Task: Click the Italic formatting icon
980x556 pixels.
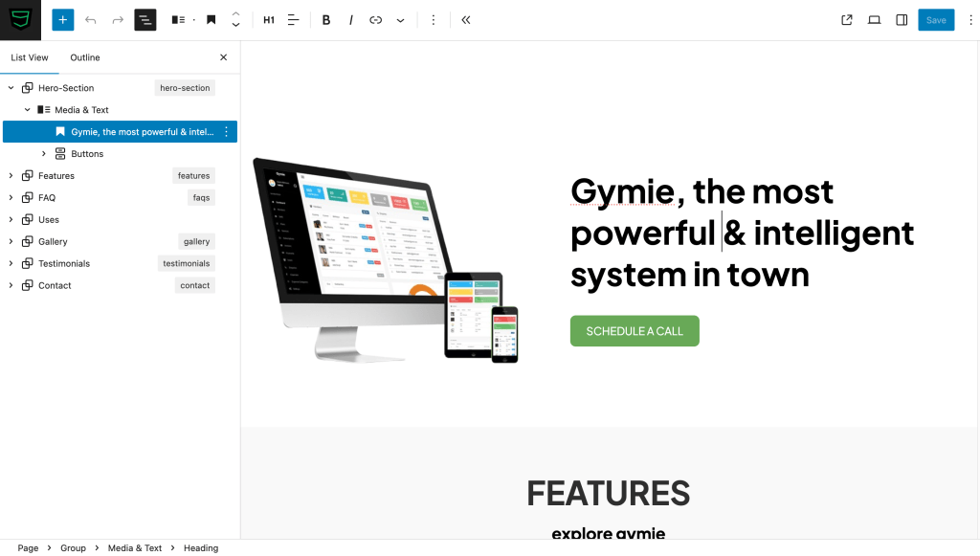Action: [x=350, y=20]
